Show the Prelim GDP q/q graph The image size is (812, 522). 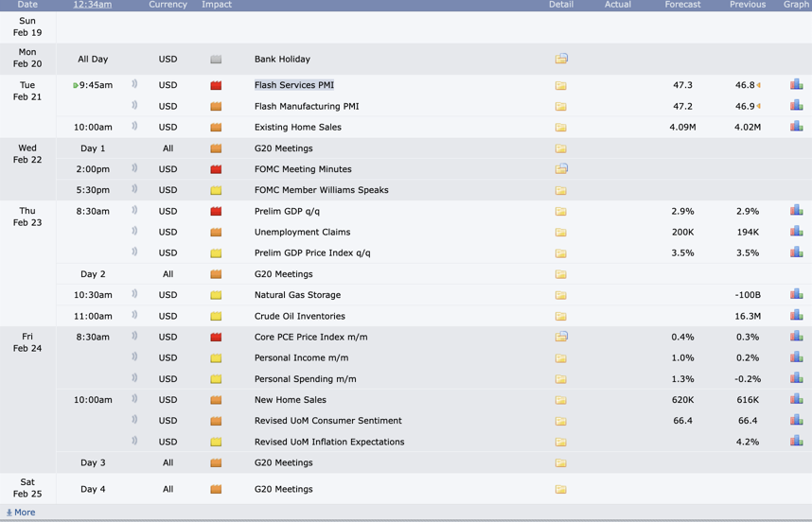tap(796, 211)
